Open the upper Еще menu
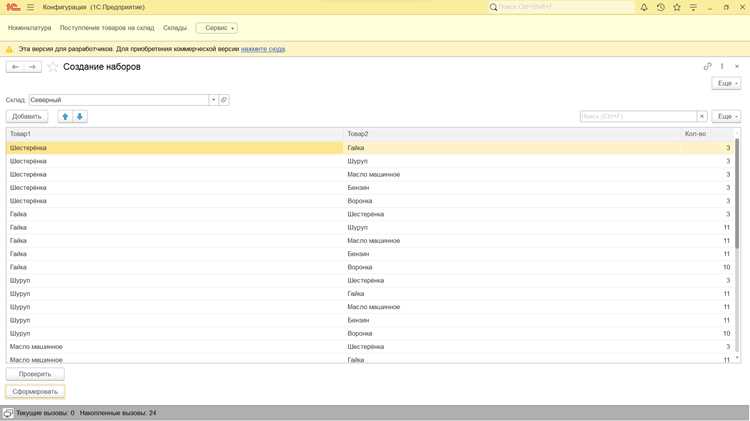The image size is (750, 421). pyautogui.click(x=727, y=83)
